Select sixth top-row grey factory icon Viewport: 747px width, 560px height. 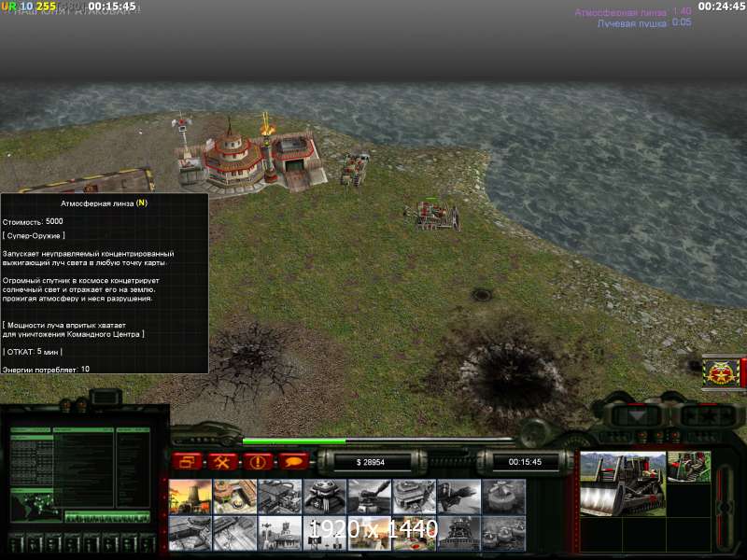pos(414,497)
